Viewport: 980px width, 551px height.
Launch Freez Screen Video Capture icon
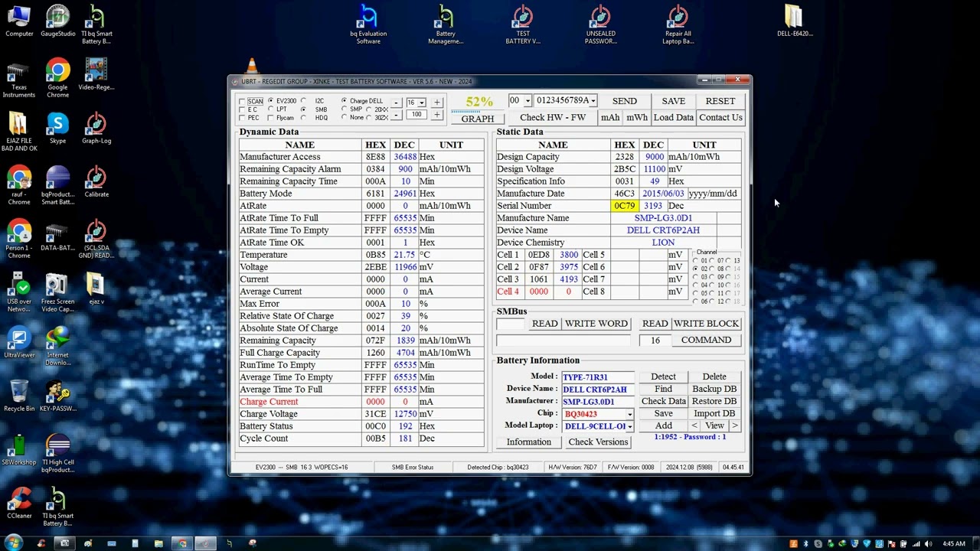pos(57,293)
